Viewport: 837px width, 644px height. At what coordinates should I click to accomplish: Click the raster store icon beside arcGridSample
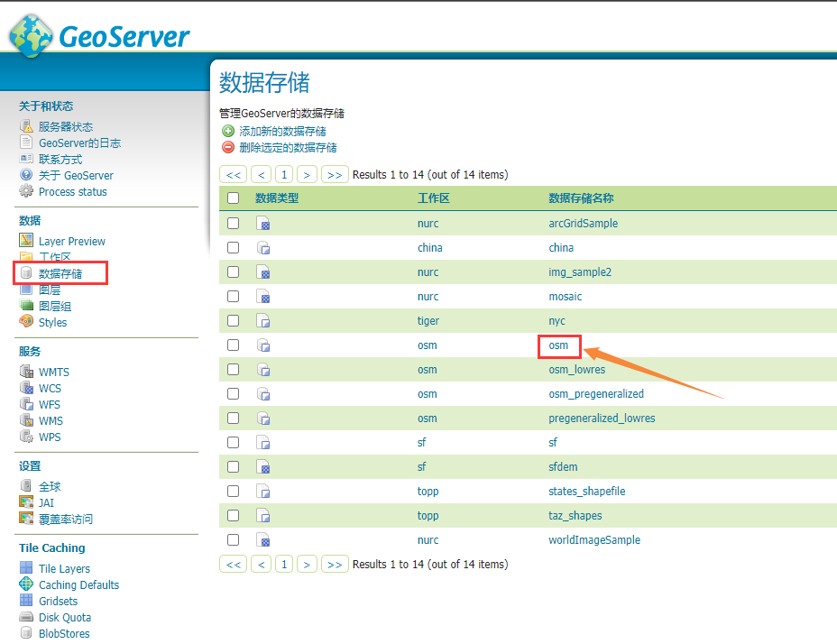point(262,223)
